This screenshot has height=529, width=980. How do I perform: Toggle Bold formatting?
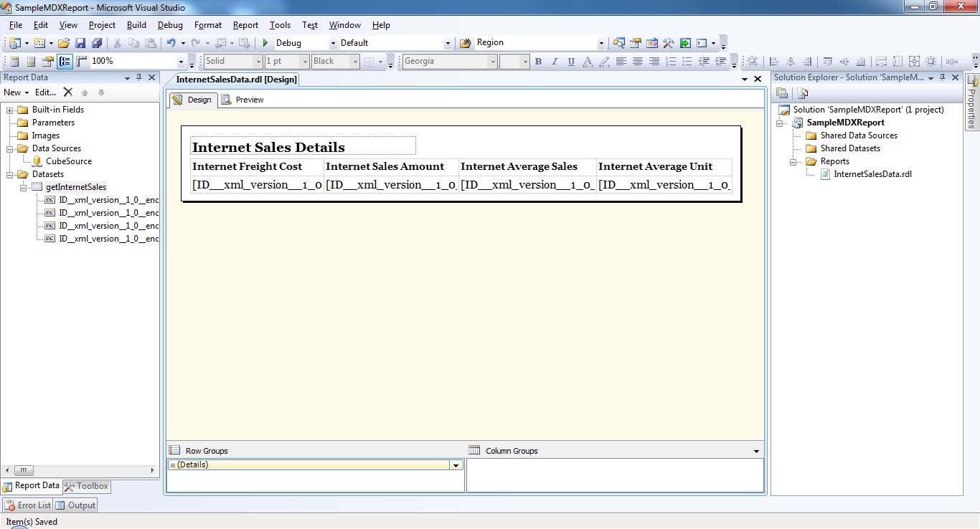click(x=538, y=62)
